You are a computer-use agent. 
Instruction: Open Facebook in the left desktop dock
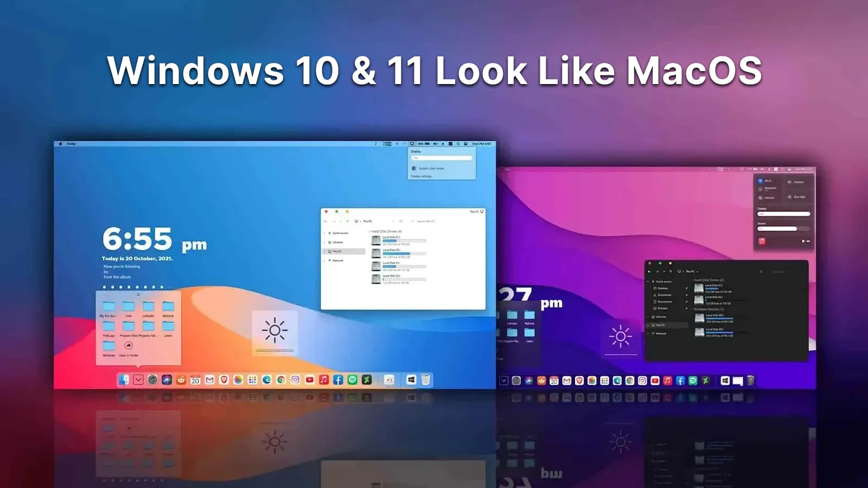(x=338, y=380)
